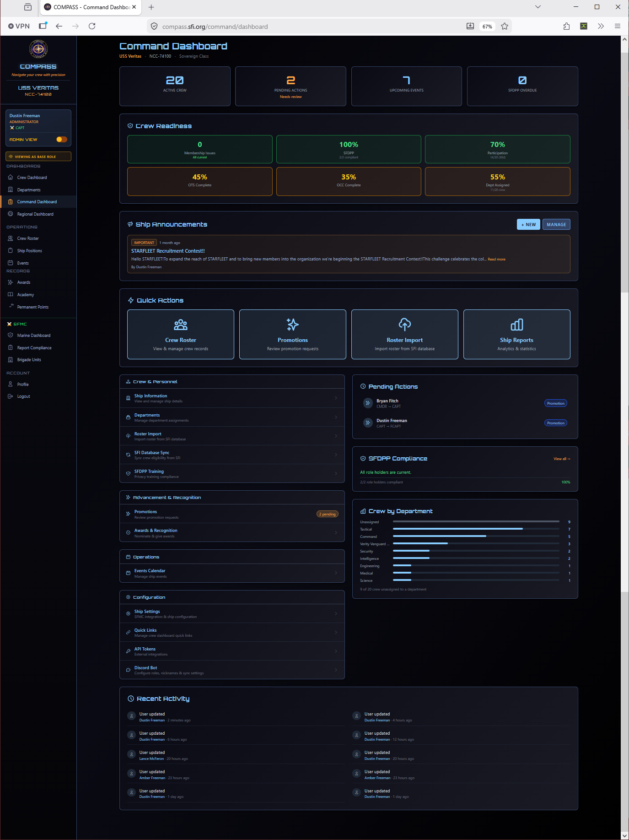
Task: Click the Crew Roster quick action icon
Action: (181, 325)
